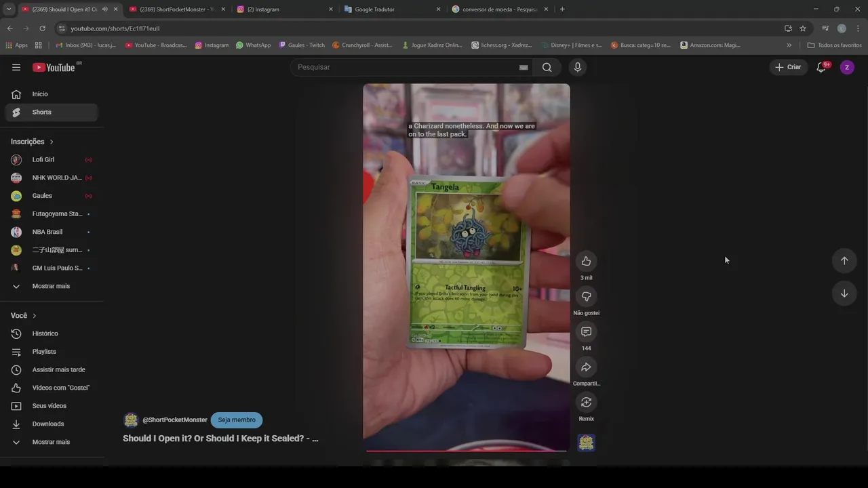Open the tab search dropdown arrow

(x=8, y=9)
